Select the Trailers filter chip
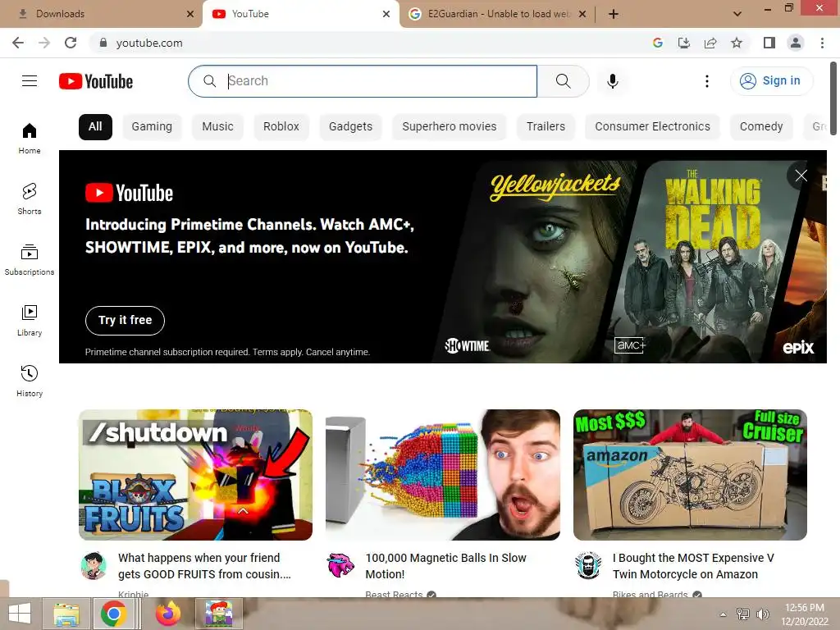The width and height of the screenshot is (840, 630). 546,127
